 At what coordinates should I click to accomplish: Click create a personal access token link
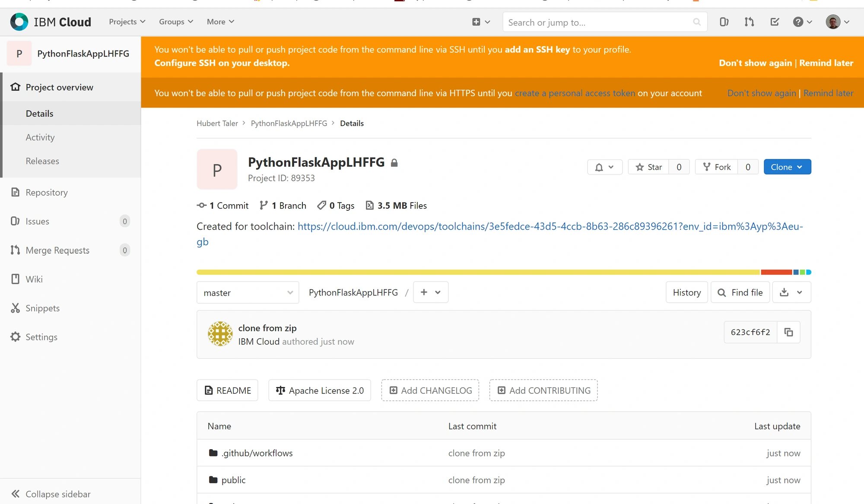[x=575, y=93]
